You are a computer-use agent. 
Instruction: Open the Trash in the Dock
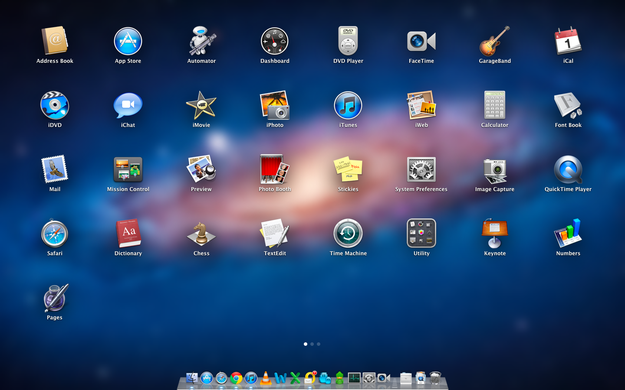[435, 378]
